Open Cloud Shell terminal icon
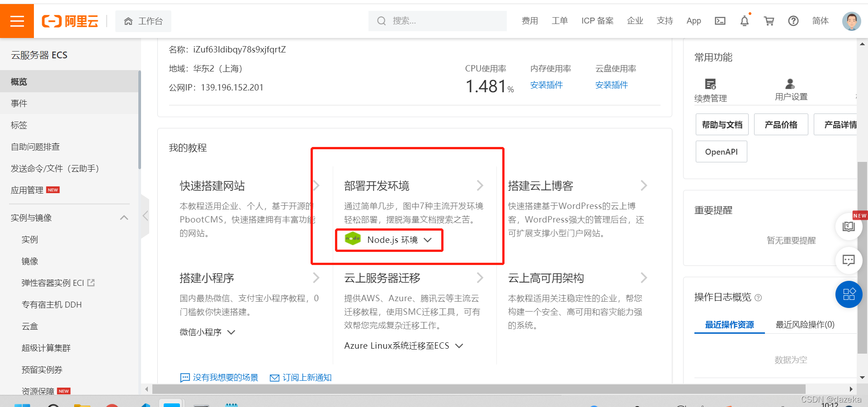This screenshot has height=407, width=868. pyautogui.click(x=720, y=21)
